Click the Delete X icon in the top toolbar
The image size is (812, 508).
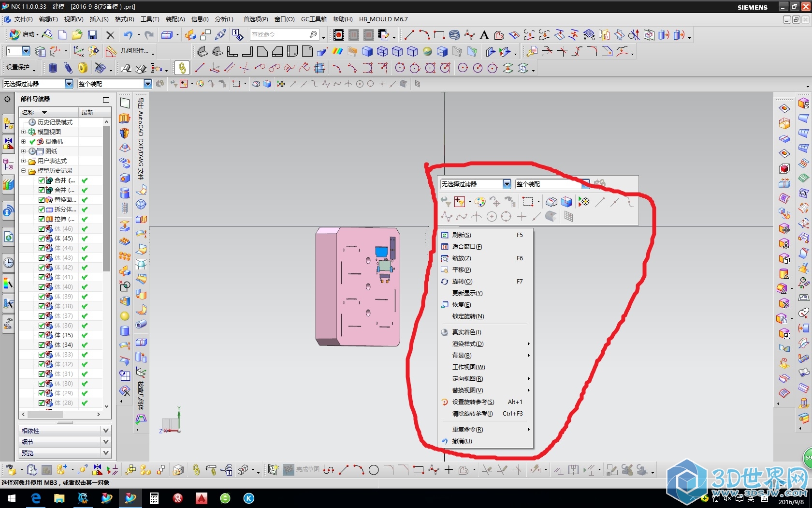pos(110,35)
